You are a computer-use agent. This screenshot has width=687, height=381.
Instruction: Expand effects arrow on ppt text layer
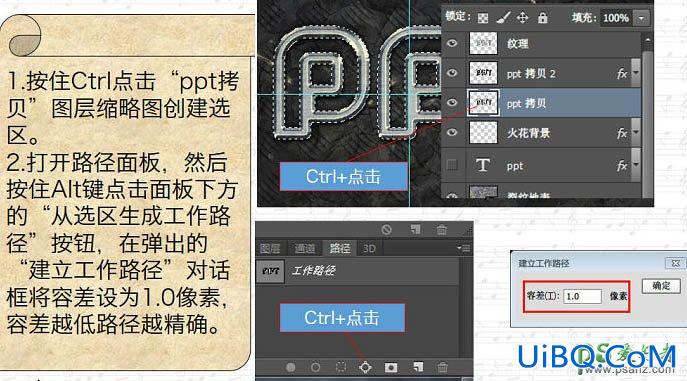(x=636, y=165)
